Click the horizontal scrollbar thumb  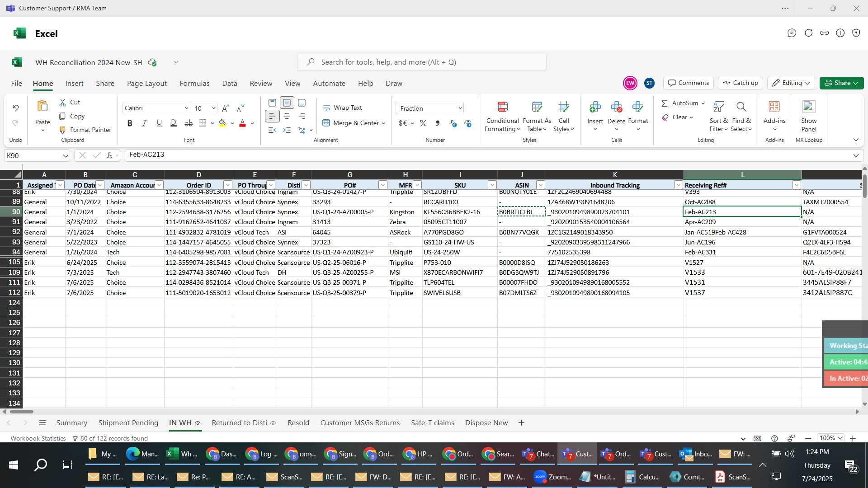(22, 412)
